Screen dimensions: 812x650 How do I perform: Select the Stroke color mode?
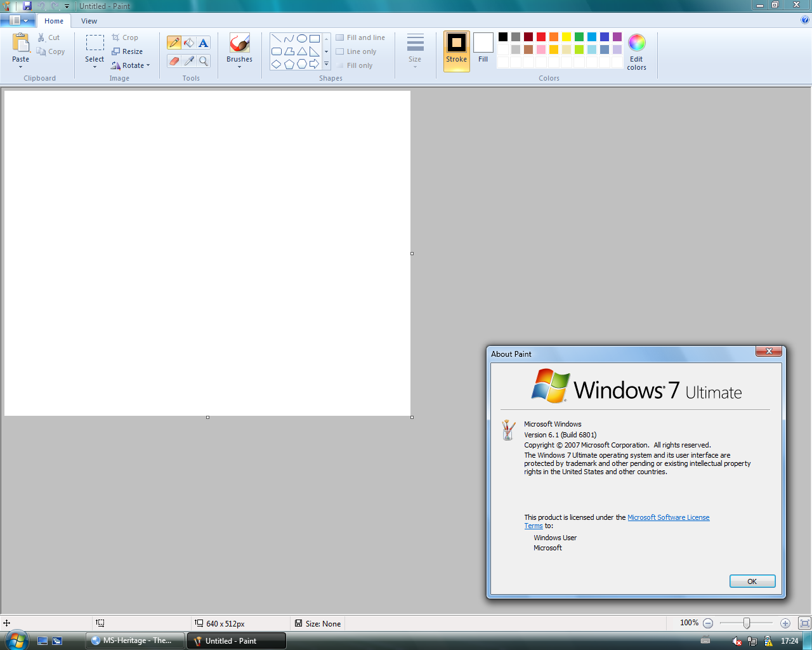(456, 51)
